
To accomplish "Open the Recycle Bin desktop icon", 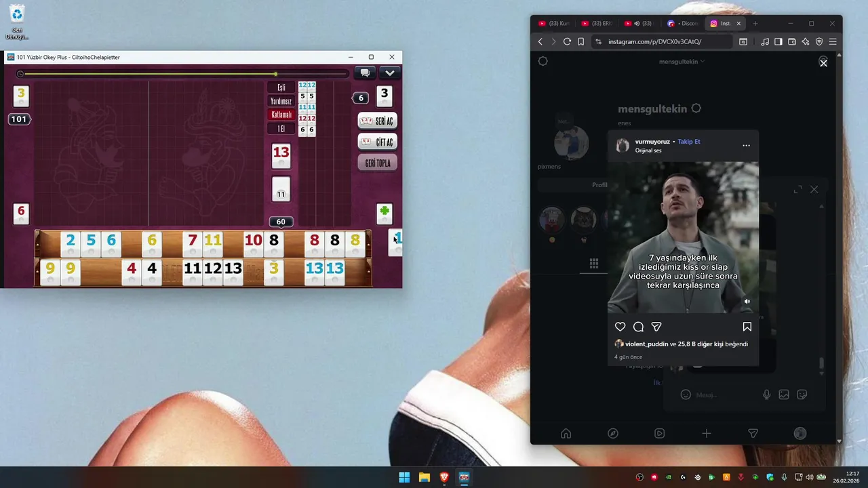I will point(17,22).
